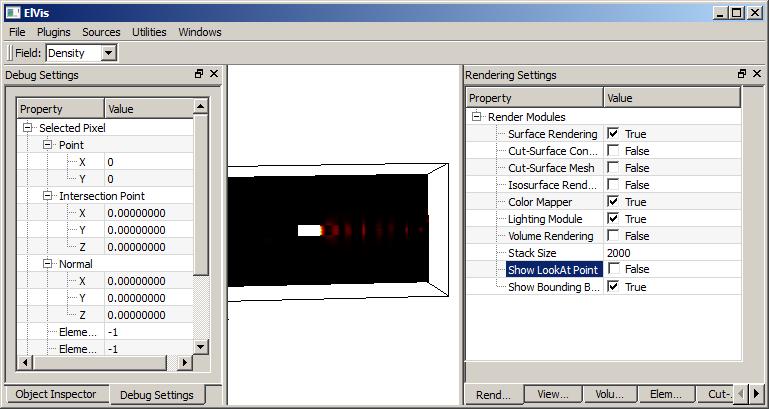Select the Intersection Point X value
Image resolution: width=769 pixels, height=409 pixels.
pos(149,213)
